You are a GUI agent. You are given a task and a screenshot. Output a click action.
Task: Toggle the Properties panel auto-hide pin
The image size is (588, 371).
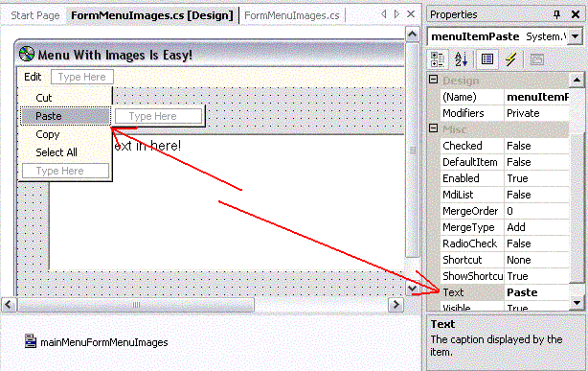click(x=556, y=14)
